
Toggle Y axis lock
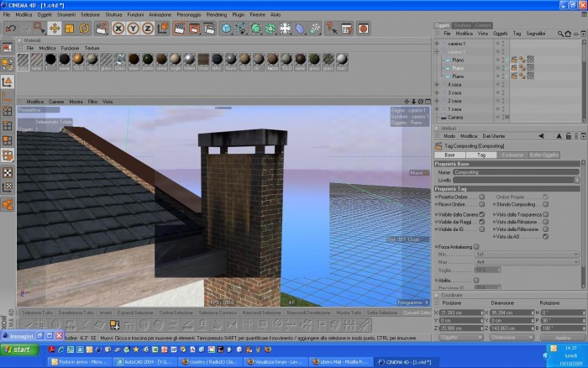(x=133, y=29)
